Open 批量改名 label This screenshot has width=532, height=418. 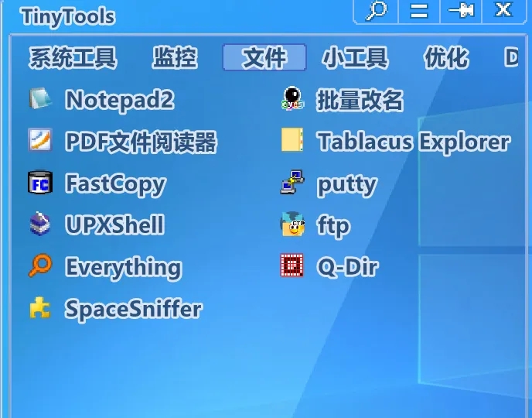coord(360,101)
